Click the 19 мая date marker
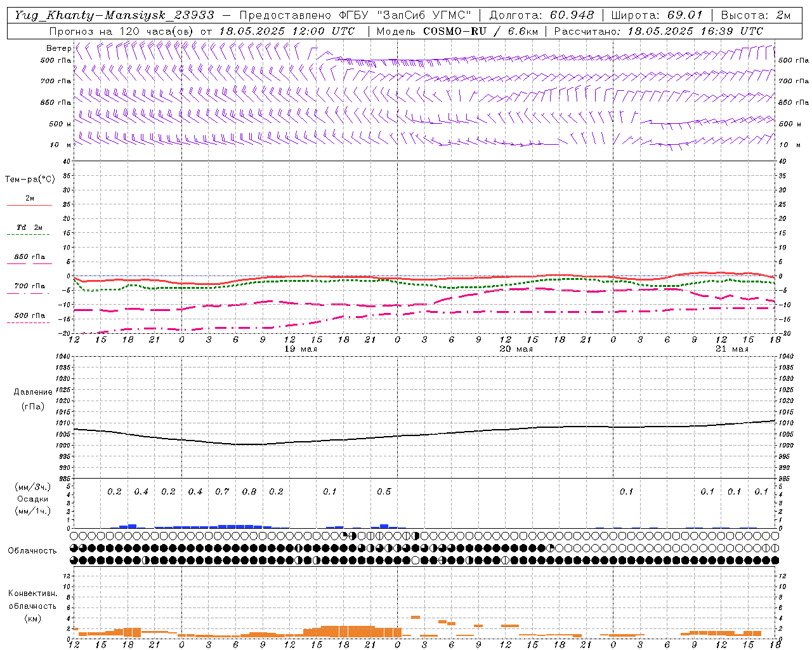This screenshot has height=650, width=812. pos(300,349)
